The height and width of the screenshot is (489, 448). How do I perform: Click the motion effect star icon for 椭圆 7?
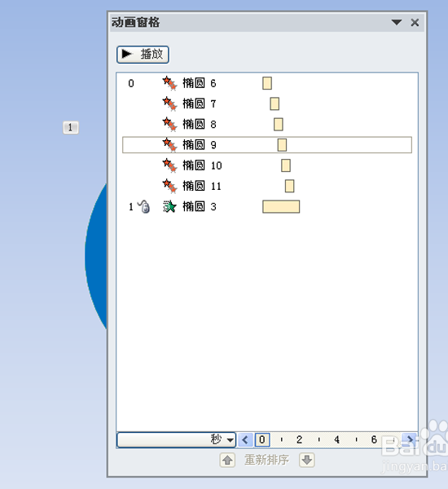169,104
